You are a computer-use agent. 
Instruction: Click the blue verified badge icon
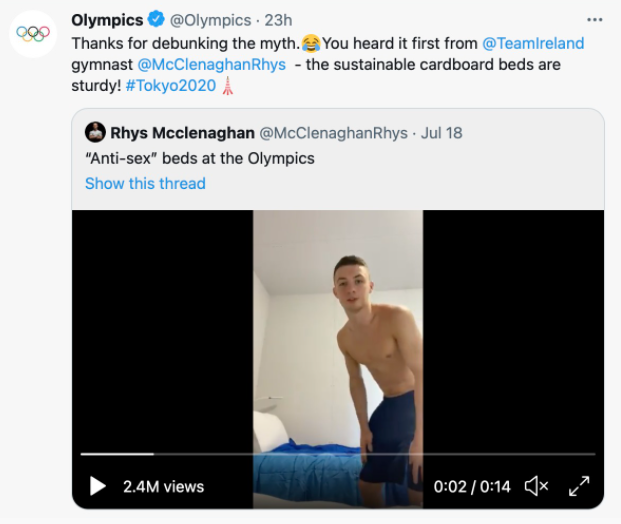point(157,20)
